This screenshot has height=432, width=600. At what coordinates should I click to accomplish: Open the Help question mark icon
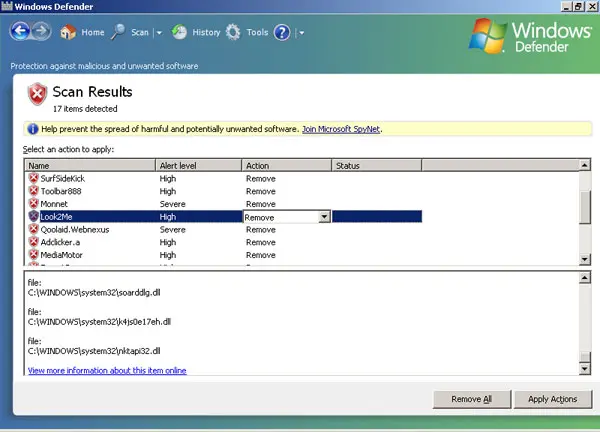tap(282, 33)
